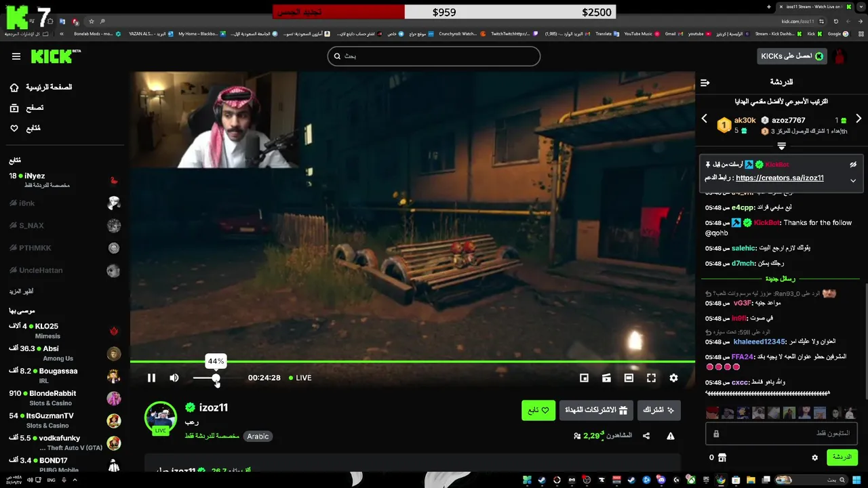Expand the pinned message chevron
Screen dimensions: 868x488
pos(853,180)
